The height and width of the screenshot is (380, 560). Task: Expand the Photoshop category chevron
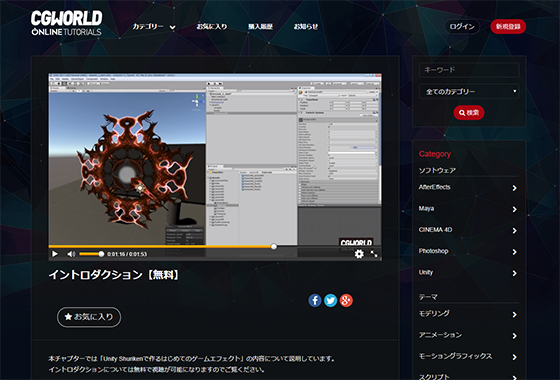click(514, 252)
